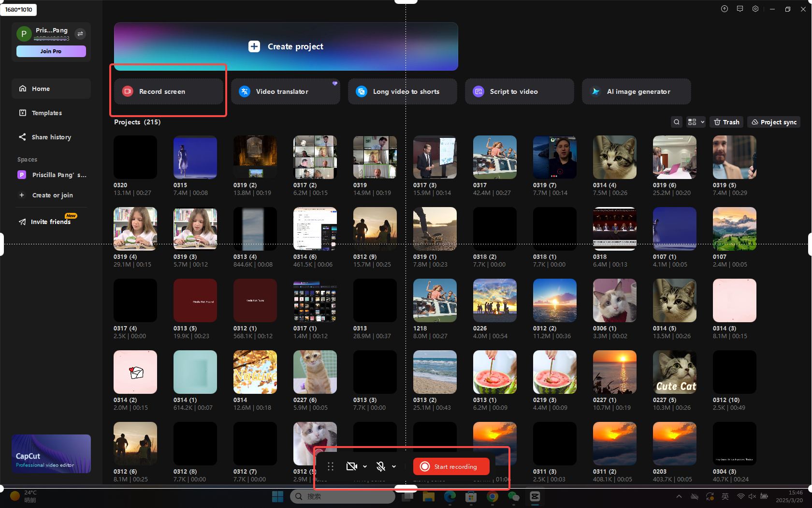Open Share history in the sidebar
The height and width of the screenshot is (508, 812).
coord(51,137)
